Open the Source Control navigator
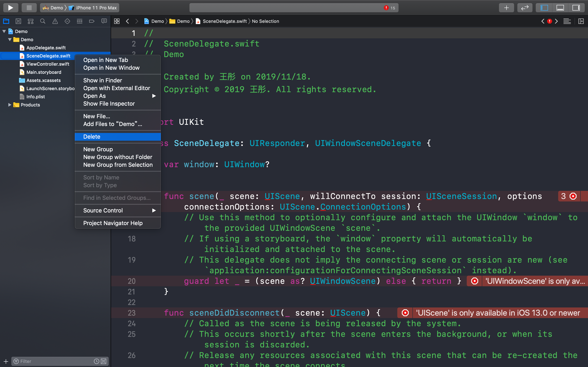Screen dimensions: 588x367 pyautogui.click(x=18, y=21)
